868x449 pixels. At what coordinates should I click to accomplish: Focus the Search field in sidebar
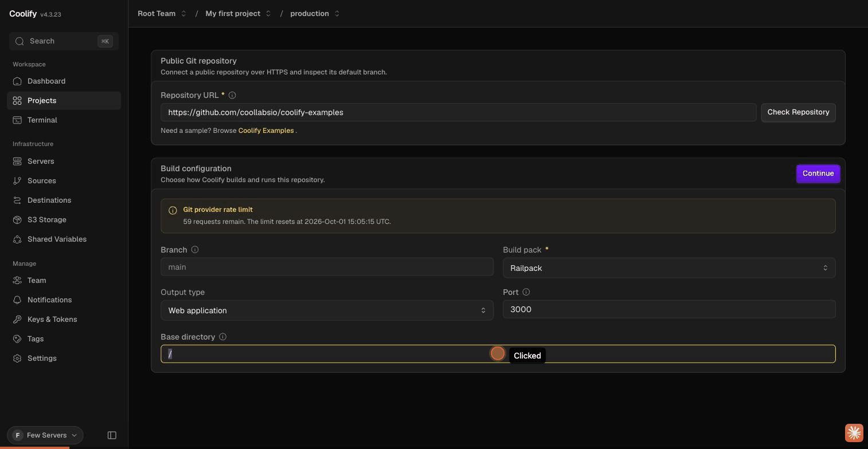(x=64, y=41)
